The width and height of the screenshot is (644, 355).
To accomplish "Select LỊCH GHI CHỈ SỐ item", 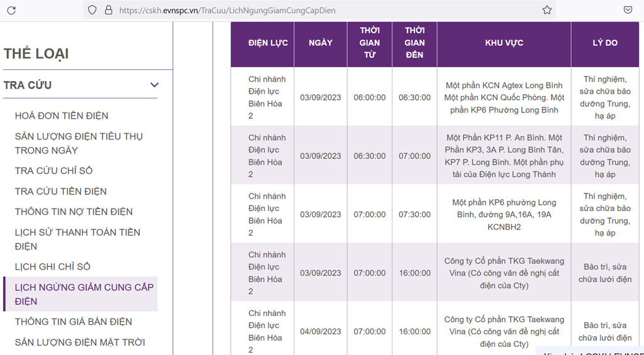I will pos(53,267).
